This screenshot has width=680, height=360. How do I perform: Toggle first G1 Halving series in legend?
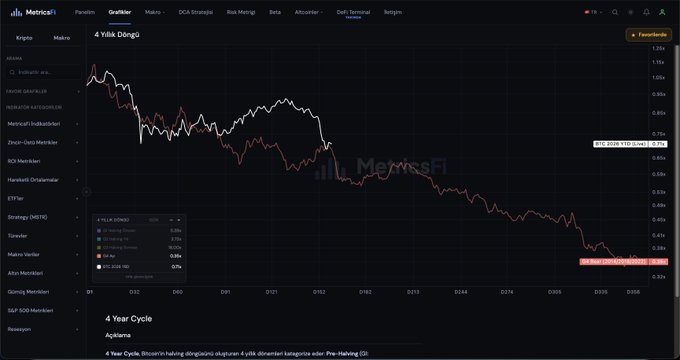139,231
